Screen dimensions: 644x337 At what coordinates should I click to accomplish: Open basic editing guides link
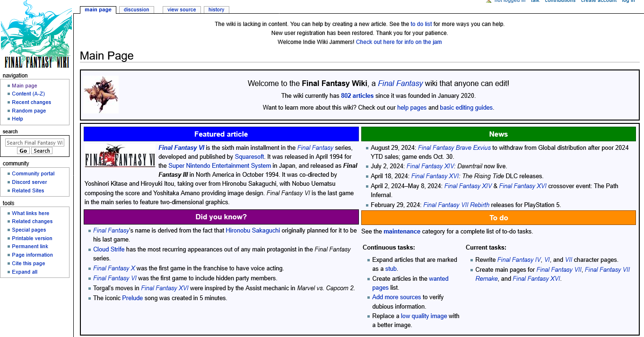click(466, 108)
